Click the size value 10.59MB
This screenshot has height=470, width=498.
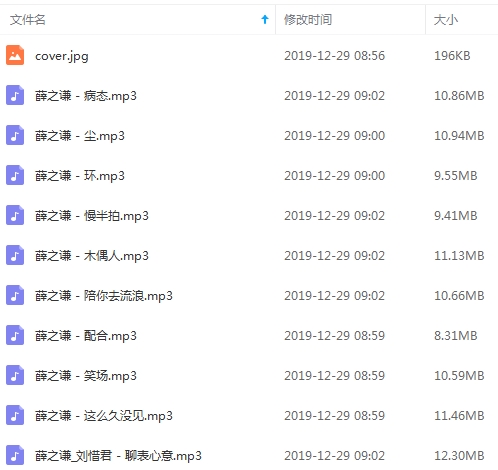(459, 376)
